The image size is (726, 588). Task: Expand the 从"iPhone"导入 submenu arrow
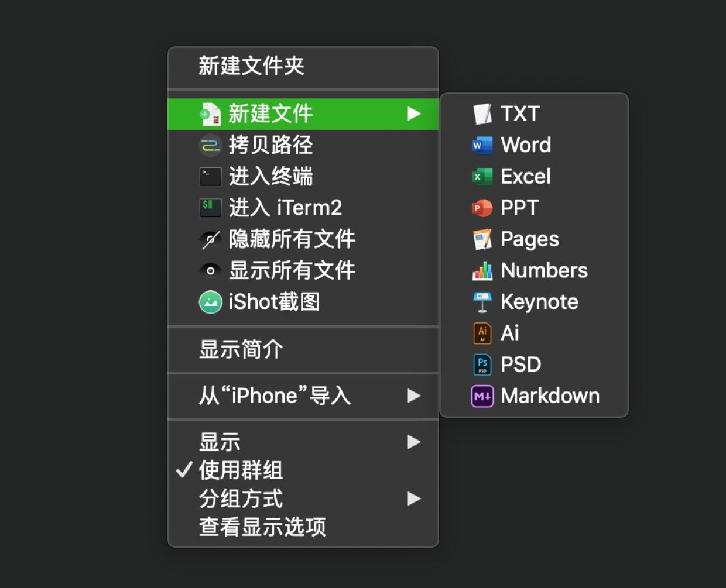pos(414,396)
